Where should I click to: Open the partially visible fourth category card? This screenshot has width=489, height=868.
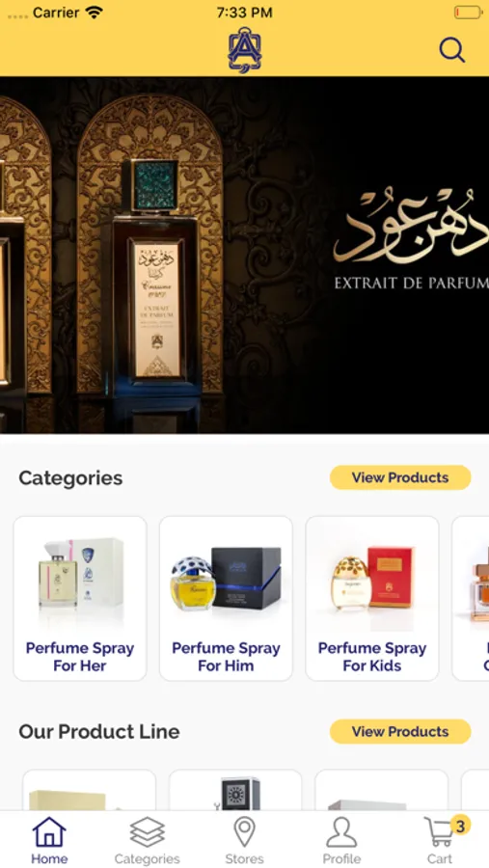471,598
